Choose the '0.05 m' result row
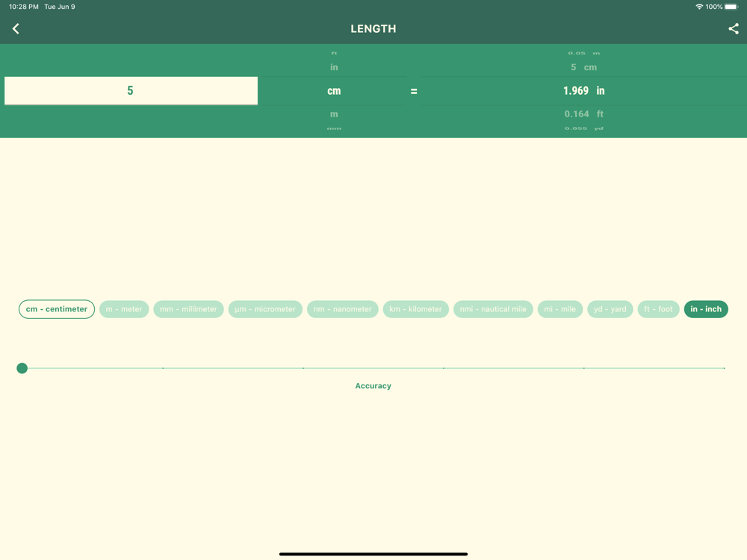The height and width of the screenshot is (560, 747). 583,53
